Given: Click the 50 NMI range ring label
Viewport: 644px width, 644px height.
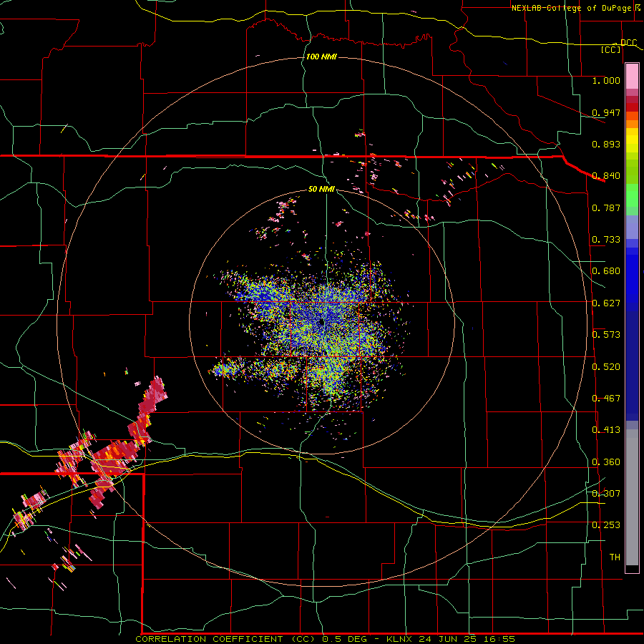Looking at the screenshot, I should (x=321, y=189).
